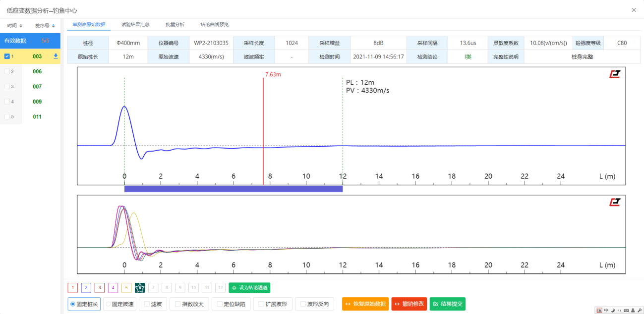Open the wrench settings icon in the input toolbar
Viewport: 644px width, 314px height.
coord(640,310)
